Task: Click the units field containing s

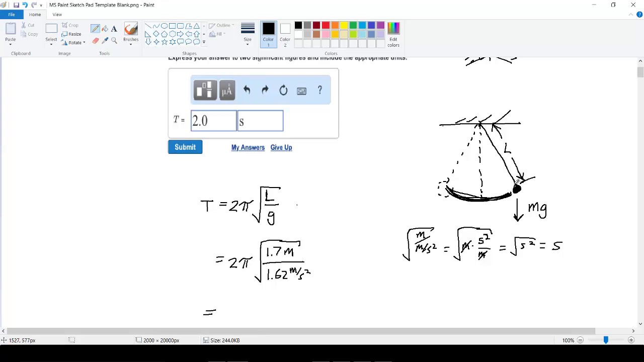Action: pos(260,121)
